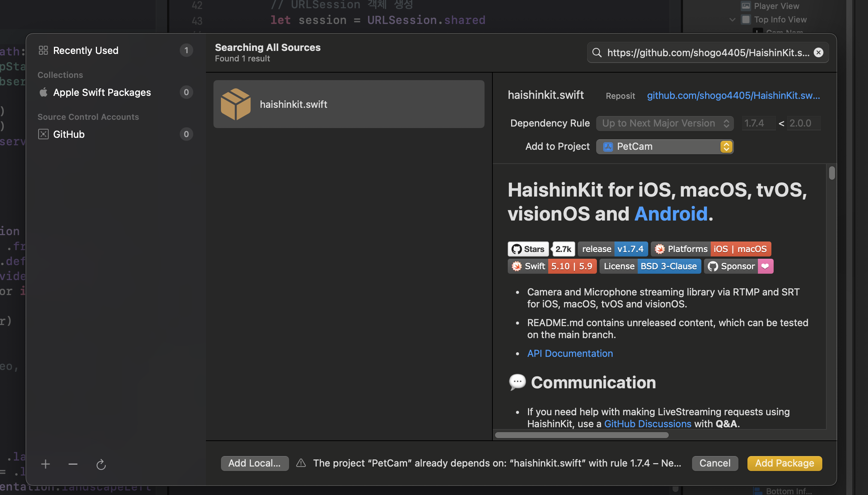Viewport: 868px width, 495px height.
Task: Select Recently Used in sidebar
Action: [x=86, y=50]
